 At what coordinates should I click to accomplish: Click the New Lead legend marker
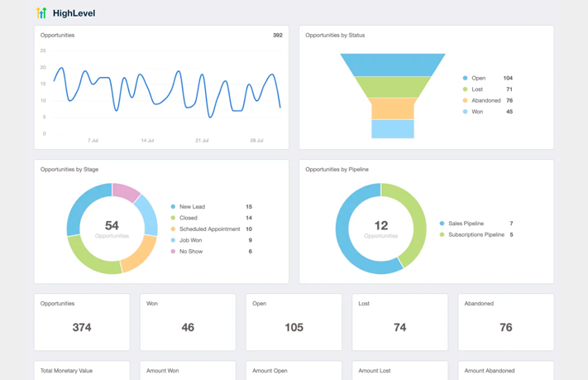pyautogui.click(x=173, y=207)
